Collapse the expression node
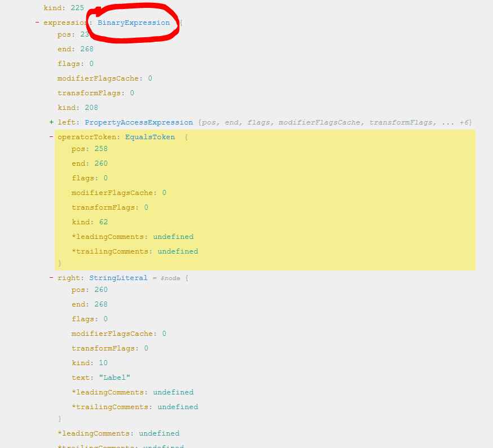 tap(37, 22)
